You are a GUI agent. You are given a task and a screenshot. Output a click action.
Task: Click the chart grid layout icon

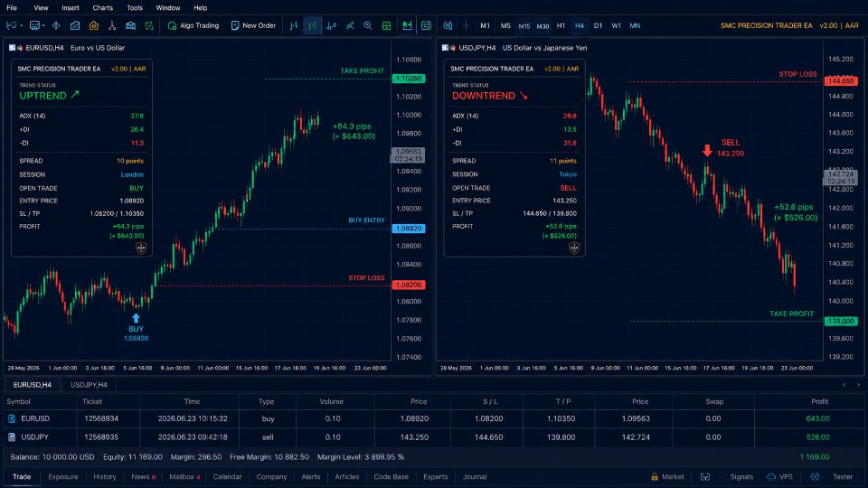click(386, 25)
